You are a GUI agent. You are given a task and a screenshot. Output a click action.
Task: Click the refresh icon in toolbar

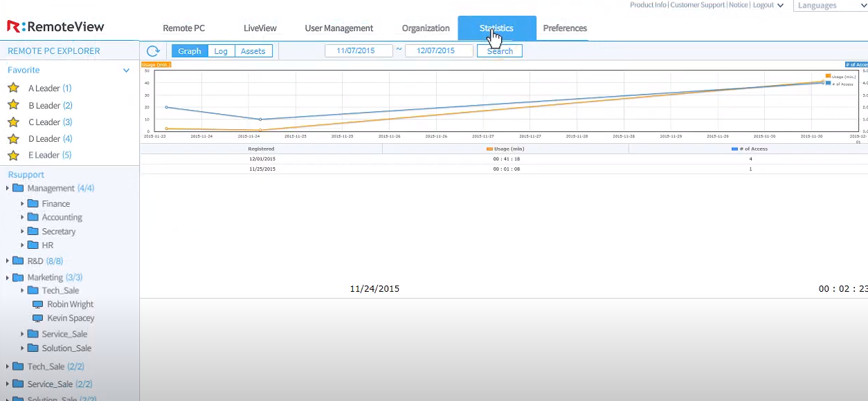(x=153, y=51)
